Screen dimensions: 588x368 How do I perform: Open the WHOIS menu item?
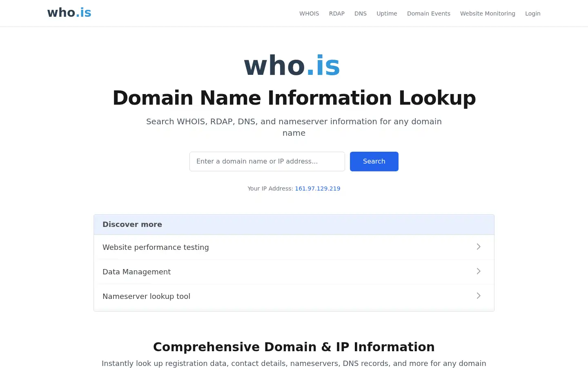coord(309,13)
